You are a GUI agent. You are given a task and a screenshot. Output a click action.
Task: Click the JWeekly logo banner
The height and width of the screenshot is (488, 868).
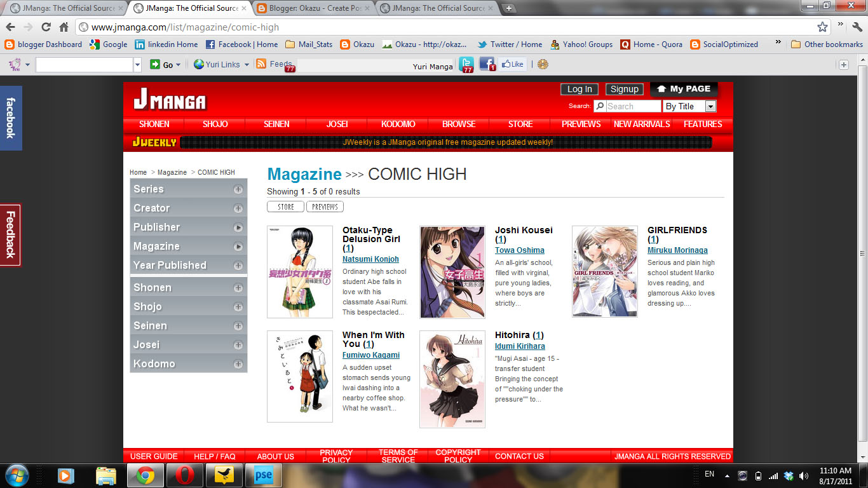coord(154,142)
